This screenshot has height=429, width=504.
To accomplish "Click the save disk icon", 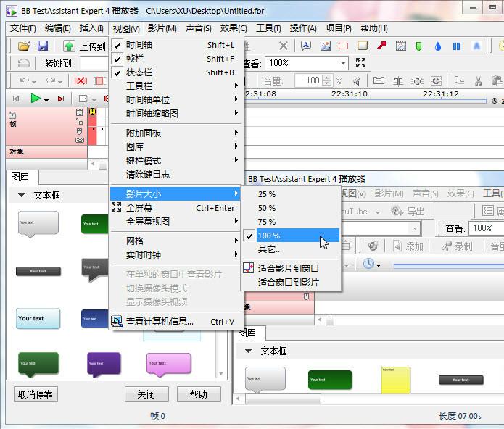I will [43, 46].
